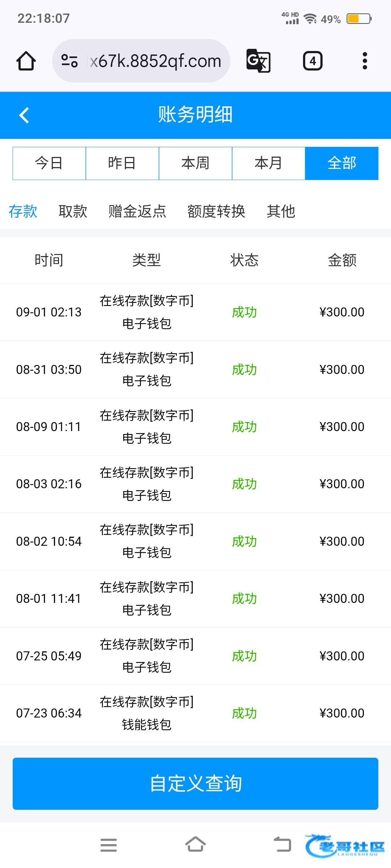Screen dimensions: 391x868
Task: Show the 其他 records tab
Action: [x=281, y=211]
